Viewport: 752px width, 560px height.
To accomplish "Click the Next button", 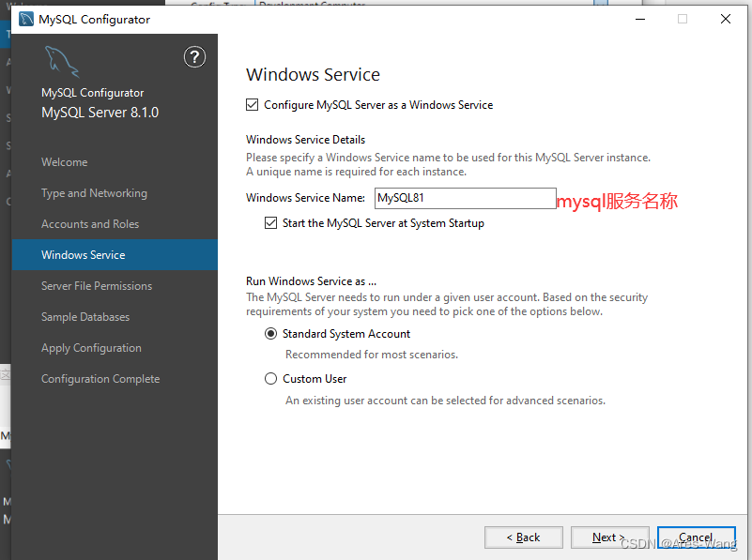I will [x=609, y=537].
